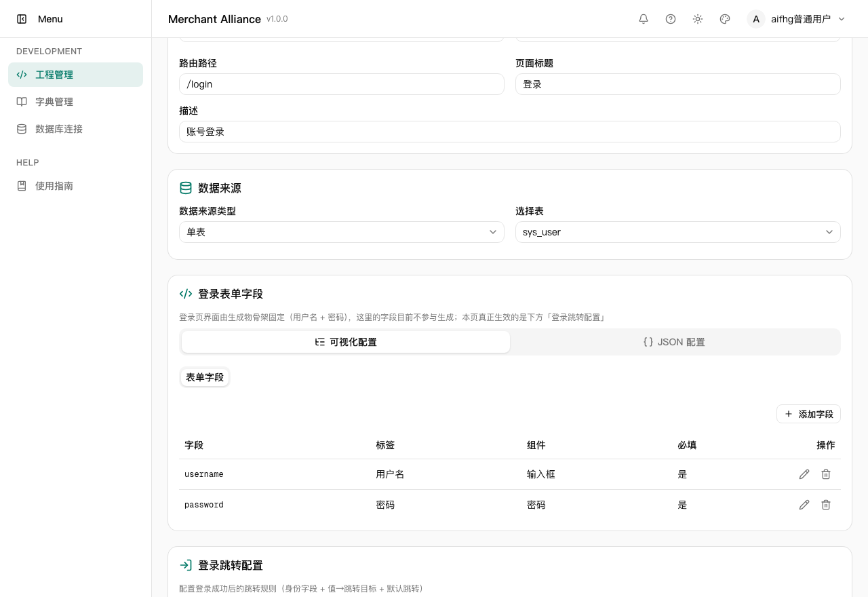This screenshot has height=597, width=868.
Task: Click the 必填 column header
Action: [687, 445]
